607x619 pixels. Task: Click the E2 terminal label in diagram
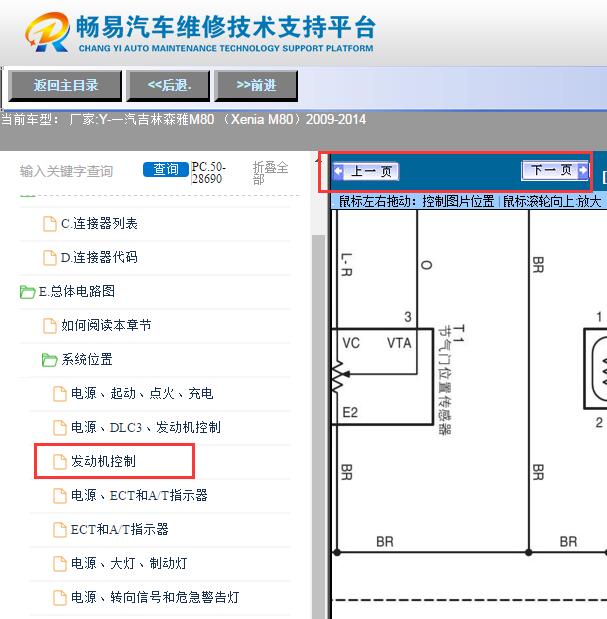[350, 413]
